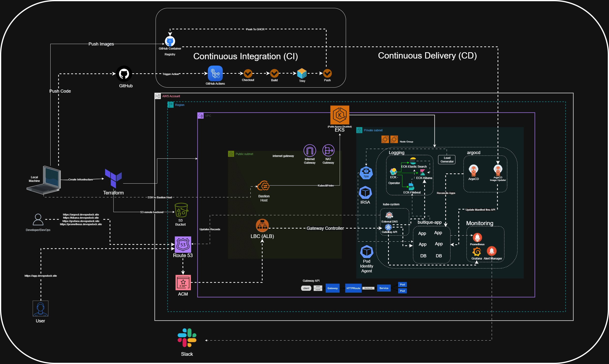Screen dimensions: 609x364
Task: Select the Bastion Host icon
Action: pos(263,186)
